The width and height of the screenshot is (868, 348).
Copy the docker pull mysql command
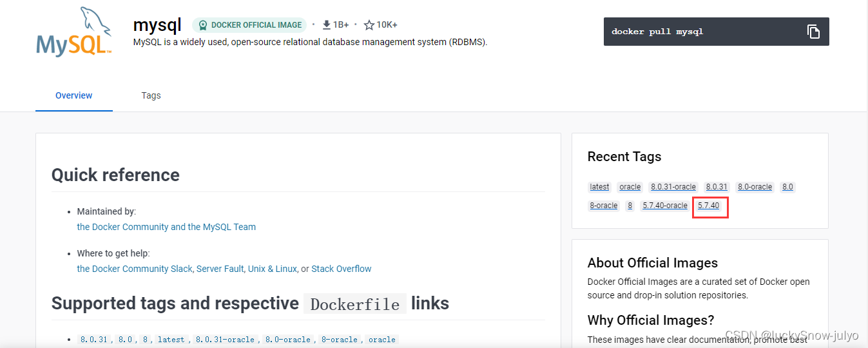[x=813, y=32]
